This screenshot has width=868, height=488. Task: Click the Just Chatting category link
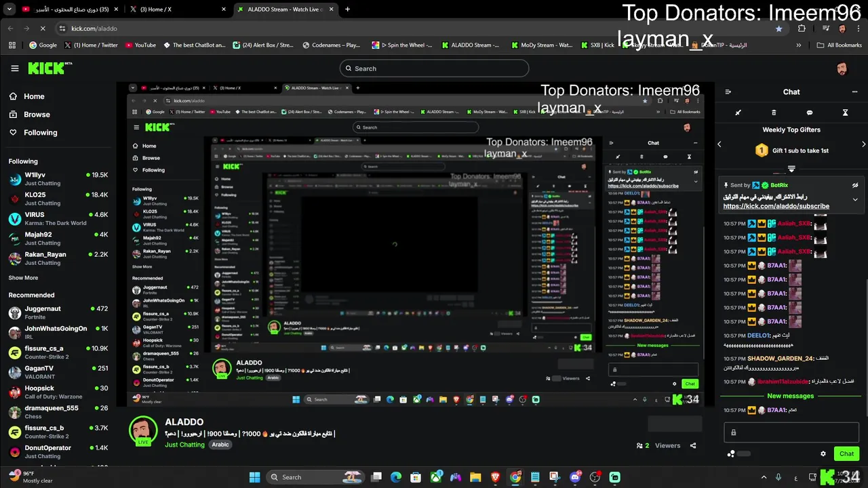[184, 445]
